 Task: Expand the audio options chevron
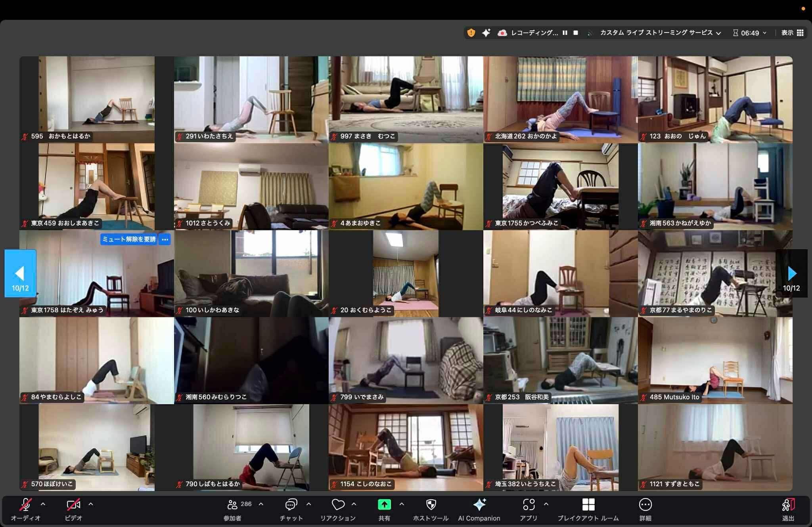(x=43, y=504)
